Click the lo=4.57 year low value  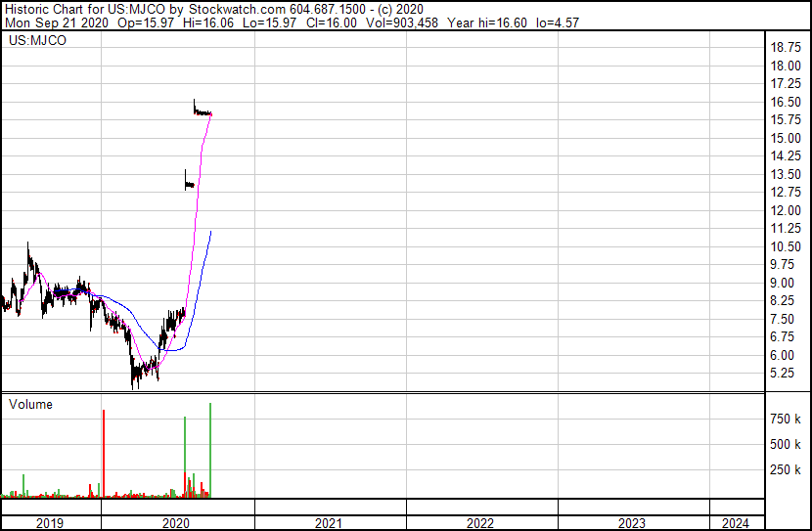point(558,22)
